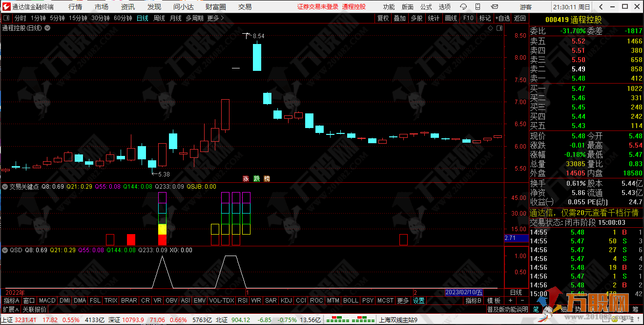644x325 pixels.
Task: Switch to 周线 weekly period
Action: (159, 18)
